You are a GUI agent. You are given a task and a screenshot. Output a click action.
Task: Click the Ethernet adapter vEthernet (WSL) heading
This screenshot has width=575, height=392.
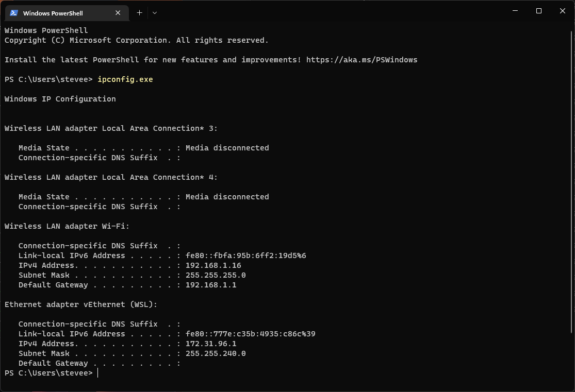tap(80, 304)
